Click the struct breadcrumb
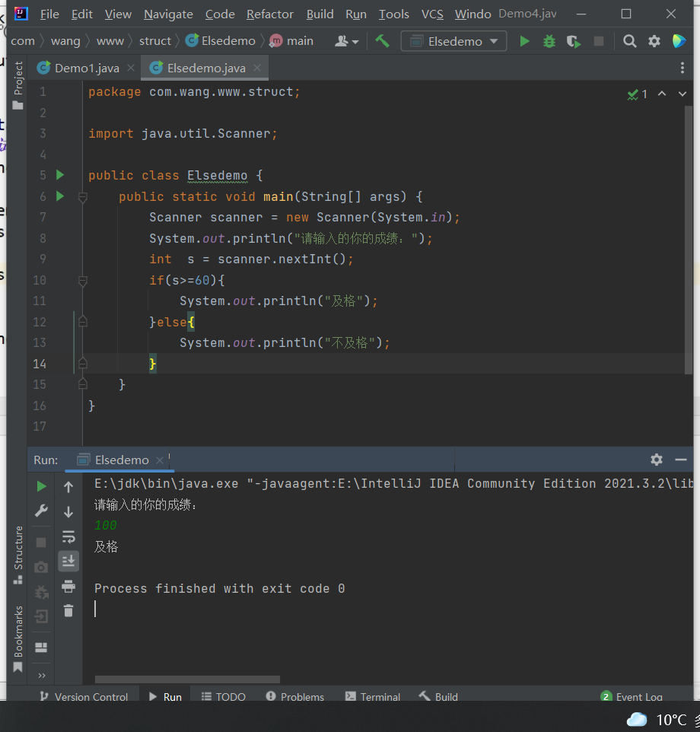This screenshot has height=732, width=700. click(x=155, y=41)
